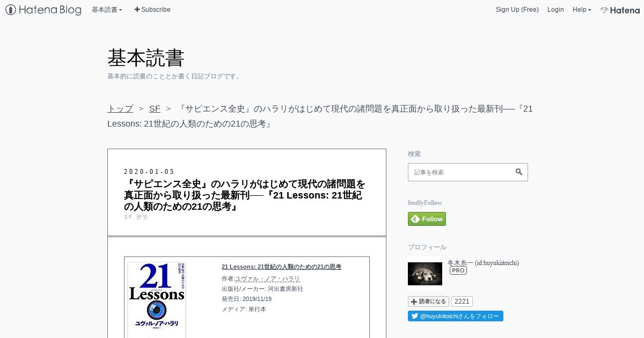The height and width of the screenshot is (338, 644).
Task: Subscribe to the blog via the header
Action: (x=152, y=10)
